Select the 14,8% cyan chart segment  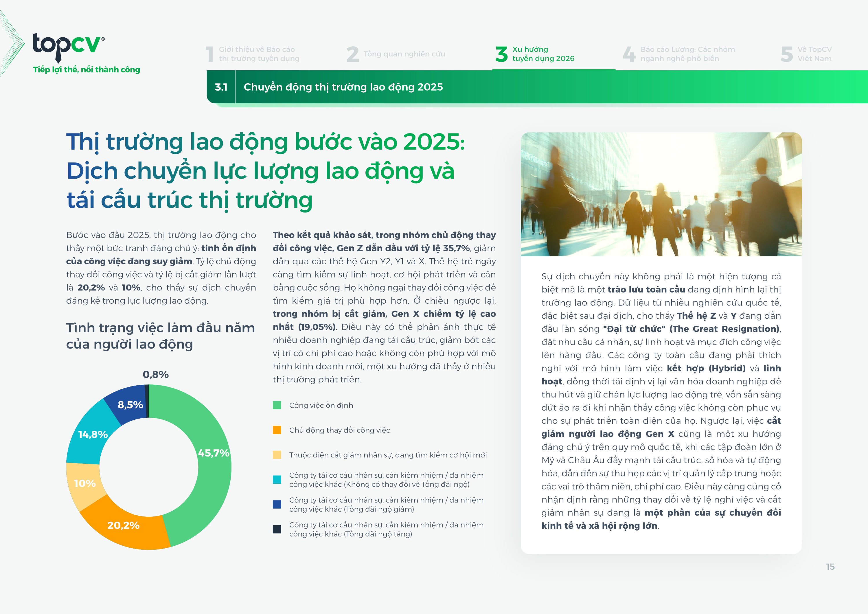coord(93,434)
